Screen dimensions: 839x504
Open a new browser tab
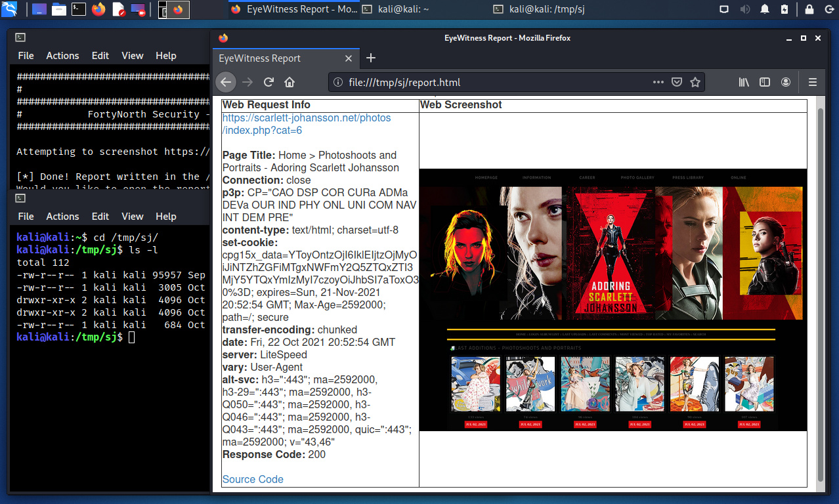[371, 58]
